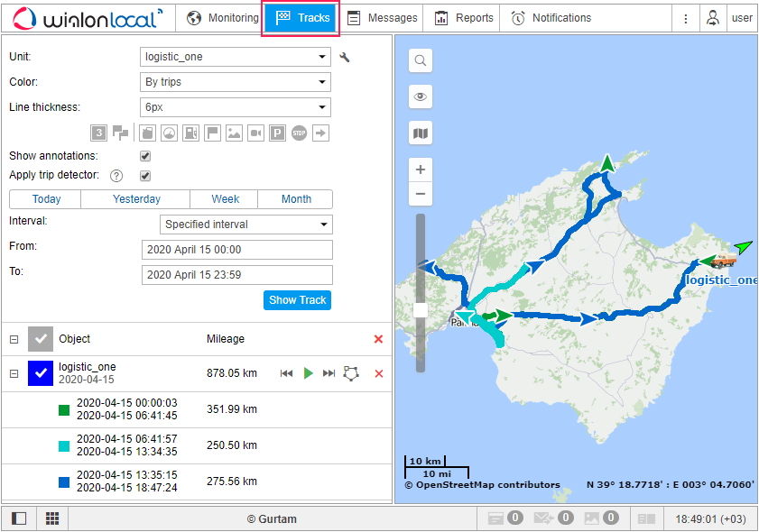The image size is (759, 532).
Task: Toggle left work area panel icon
Action: tap(19, 519)
